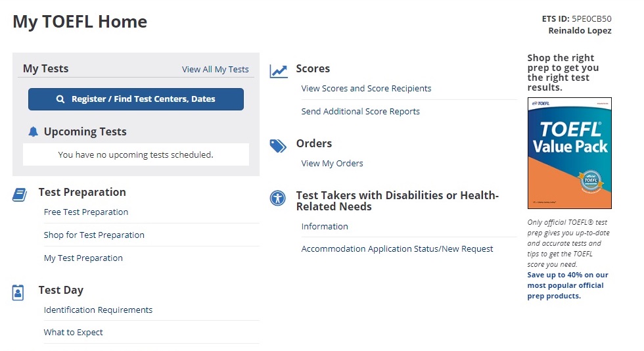This screenshot has height=351, width=644.
Task: Select Send Additional Score Reports
Action: [x=361, y=111]
